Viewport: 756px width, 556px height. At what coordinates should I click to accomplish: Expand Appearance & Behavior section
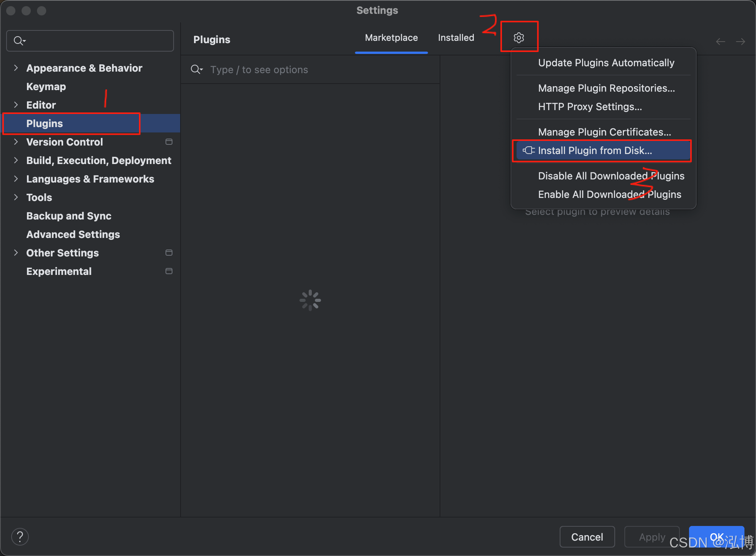point(16,68)
